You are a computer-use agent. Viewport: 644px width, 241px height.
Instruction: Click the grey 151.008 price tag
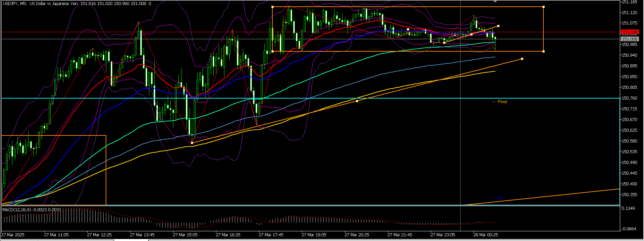tap(629, 39)
